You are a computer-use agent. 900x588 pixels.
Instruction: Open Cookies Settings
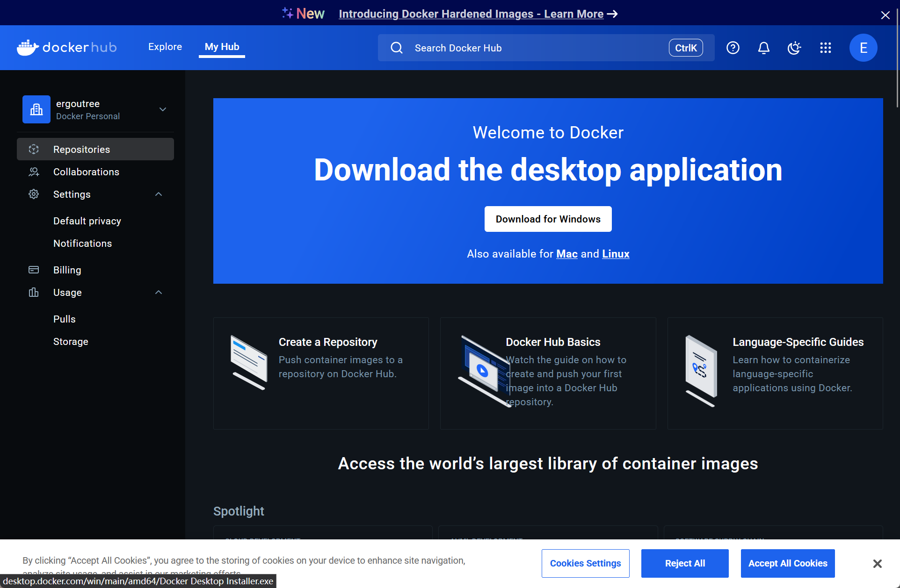click(x=585, y=563)
